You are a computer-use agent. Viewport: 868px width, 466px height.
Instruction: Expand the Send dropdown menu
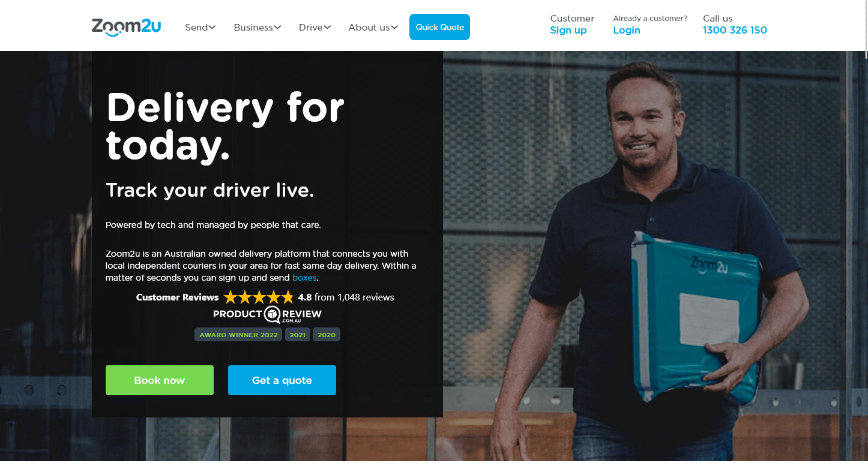point(200,27)
